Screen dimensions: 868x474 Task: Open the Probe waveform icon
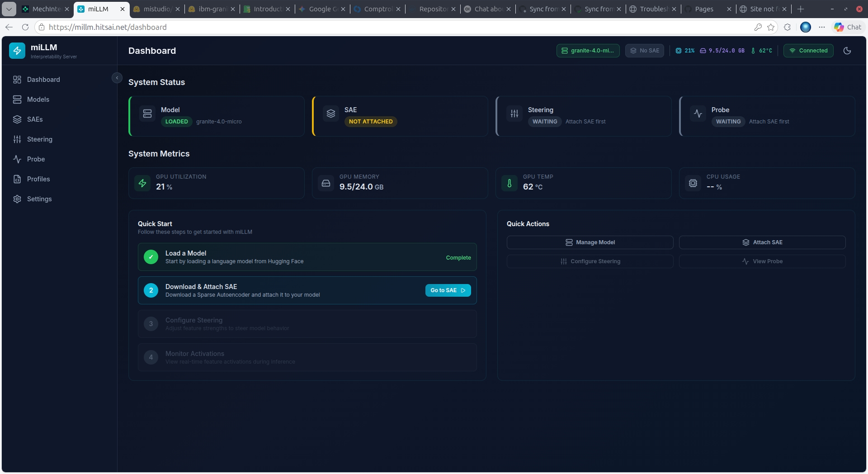(x=17, y=159)
